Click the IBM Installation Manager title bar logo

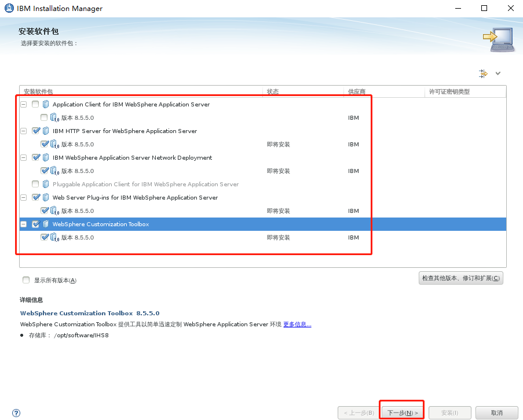[x=9, y=8]
